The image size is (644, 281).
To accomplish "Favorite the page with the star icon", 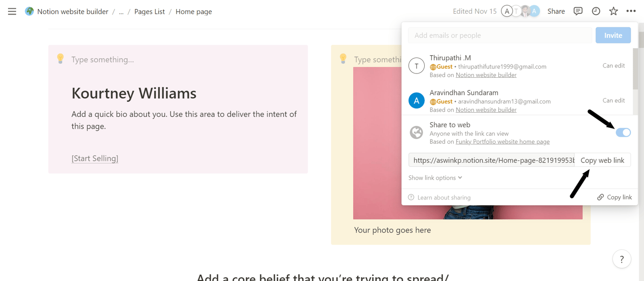I will pyautogui.click(x=613, y=11).
